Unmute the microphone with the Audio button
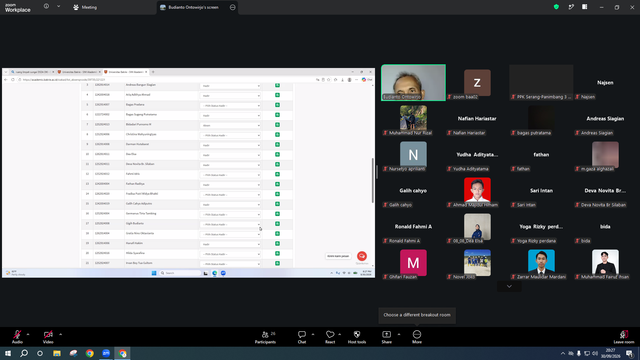 pyautogui.click(x=17, y=337)
